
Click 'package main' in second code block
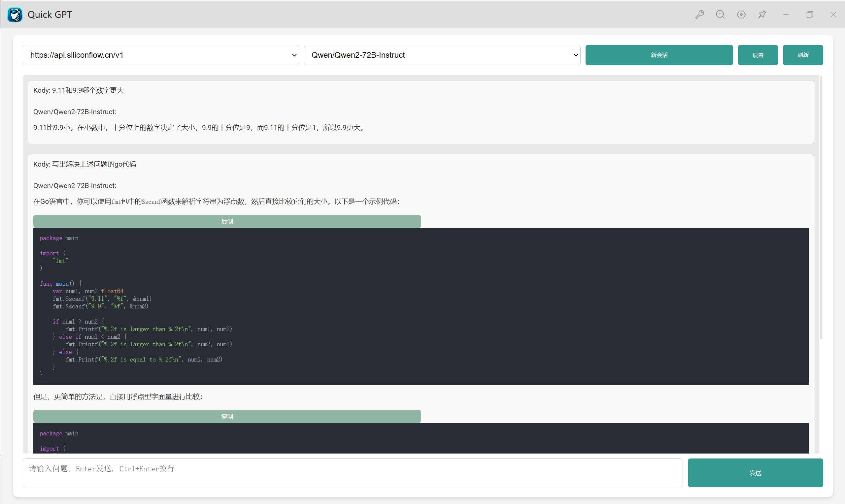(59, 434)
